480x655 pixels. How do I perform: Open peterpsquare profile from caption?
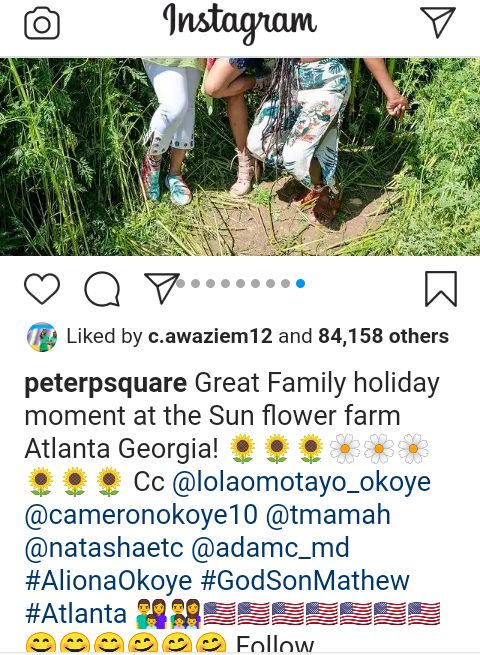[106, 384]
